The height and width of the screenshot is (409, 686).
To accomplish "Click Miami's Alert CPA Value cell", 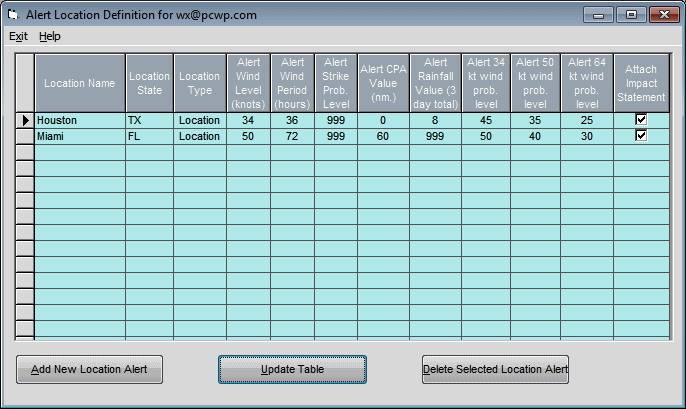I will click(x=383, y=136).
